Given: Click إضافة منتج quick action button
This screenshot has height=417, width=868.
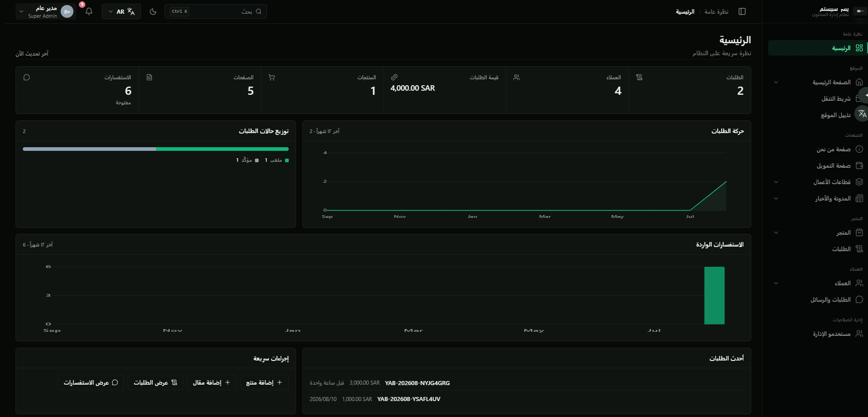Looking at the screenshot, I should 265,382.
